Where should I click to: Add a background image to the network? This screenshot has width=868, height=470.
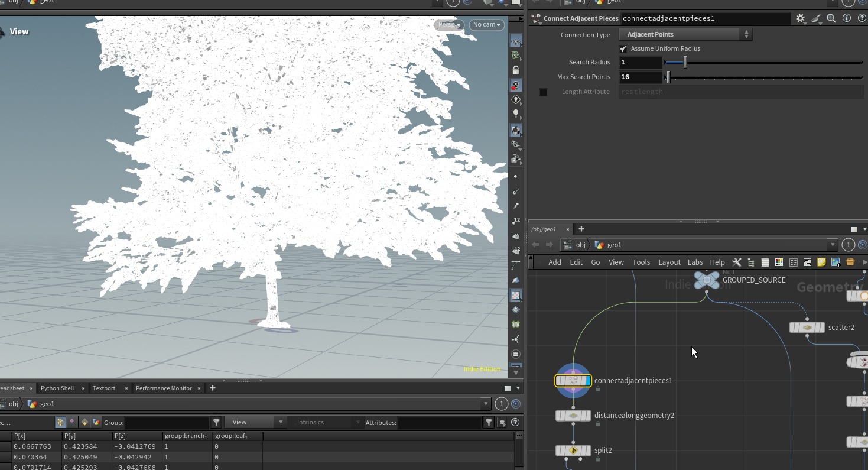click(836, 262)
